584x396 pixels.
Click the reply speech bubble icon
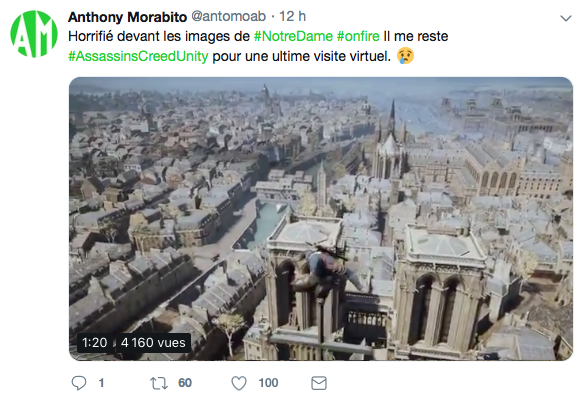pyautogui.click(x=79, y=383)
